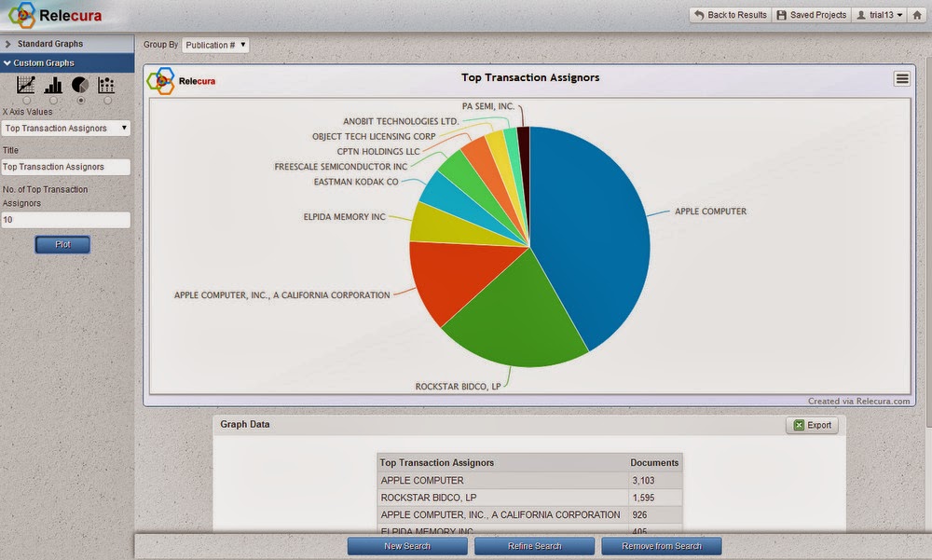The width and height of the screenshot is (932, 560).
Task: Click the FREESCALE SEMICONDUCTOR INC chart label
Action: point(340,167)
